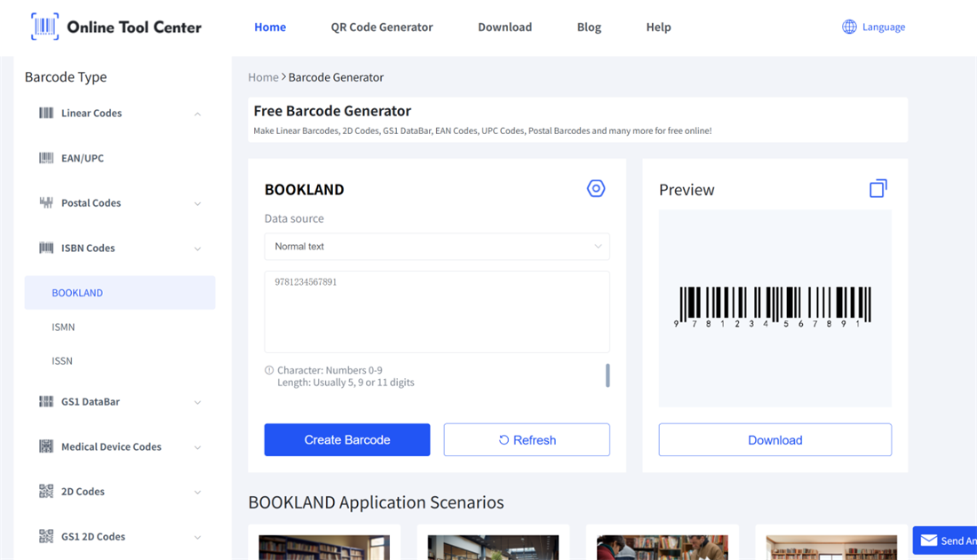The image size is (977, 560).
Task: Click the Postal Codes sidebar icon
Action: pyautogui.click(x=46, y=202)
